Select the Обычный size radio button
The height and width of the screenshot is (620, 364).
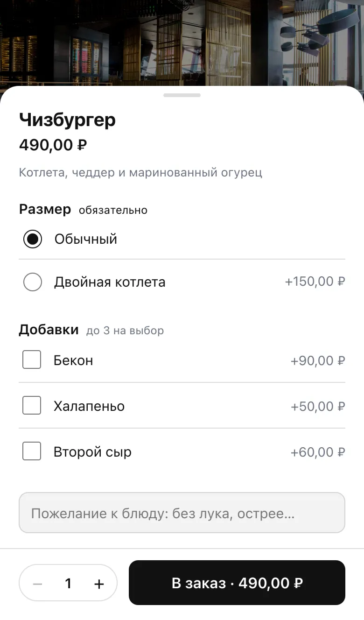tap(33, 240)
